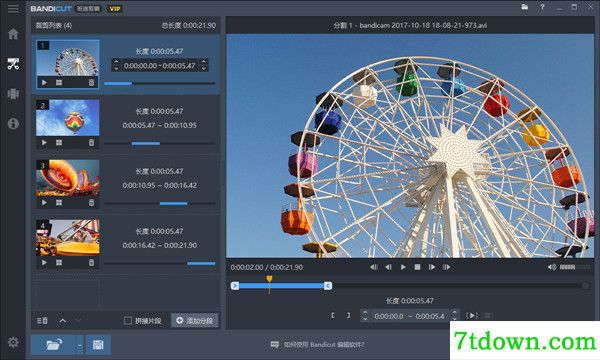Image resolution: width=600 pixels, height=360 pixels.
Task: Delete segment 3 with trash icon
Action: pyautogui.click(x=91, y=203)
